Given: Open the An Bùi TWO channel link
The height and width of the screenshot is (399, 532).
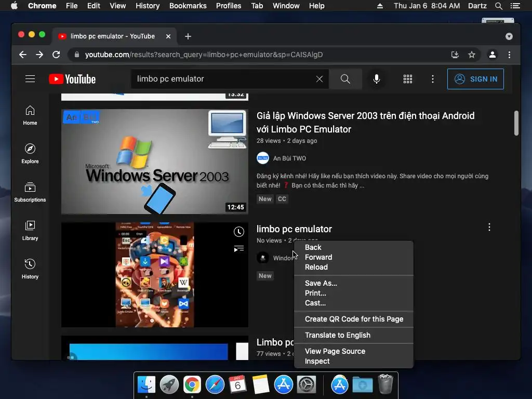Looking at the screenshot, I should click(289, 158).
